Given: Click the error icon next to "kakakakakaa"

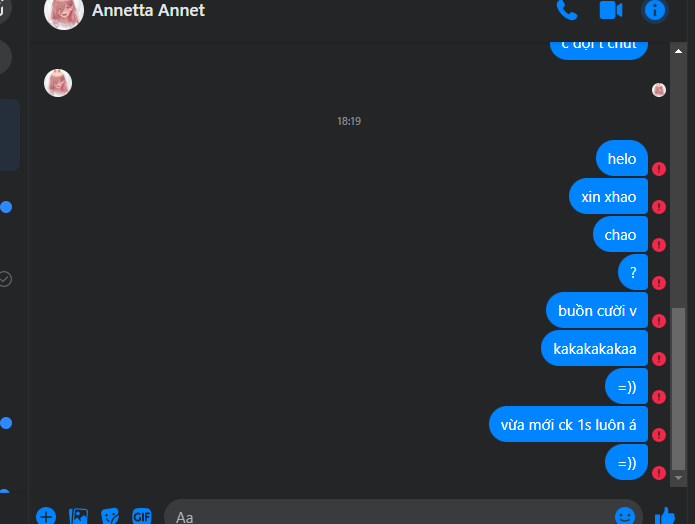Looking at the screenshot, I should [x=659, y=359].
